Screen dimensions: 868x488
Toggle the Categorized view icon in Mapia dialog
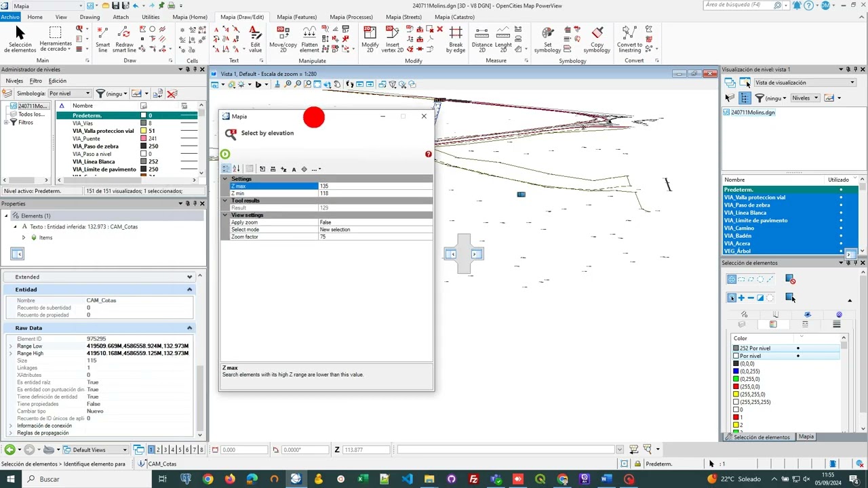[x=226, y=169]
